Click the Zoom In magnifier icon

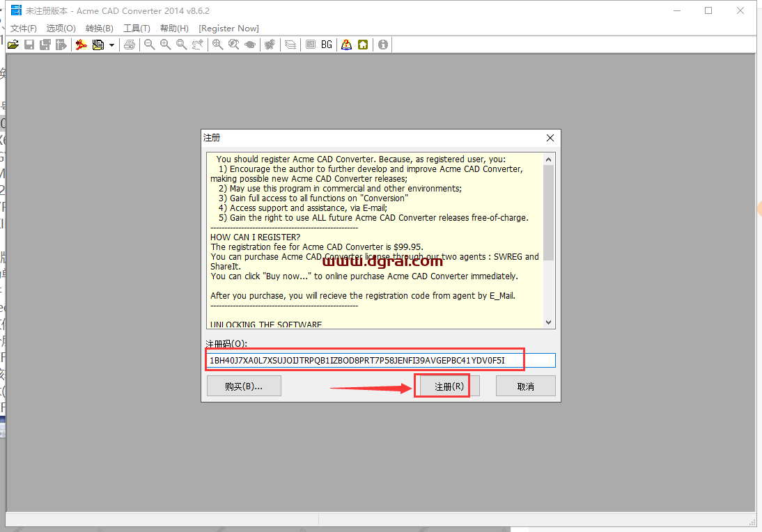(x=166, y=45)
